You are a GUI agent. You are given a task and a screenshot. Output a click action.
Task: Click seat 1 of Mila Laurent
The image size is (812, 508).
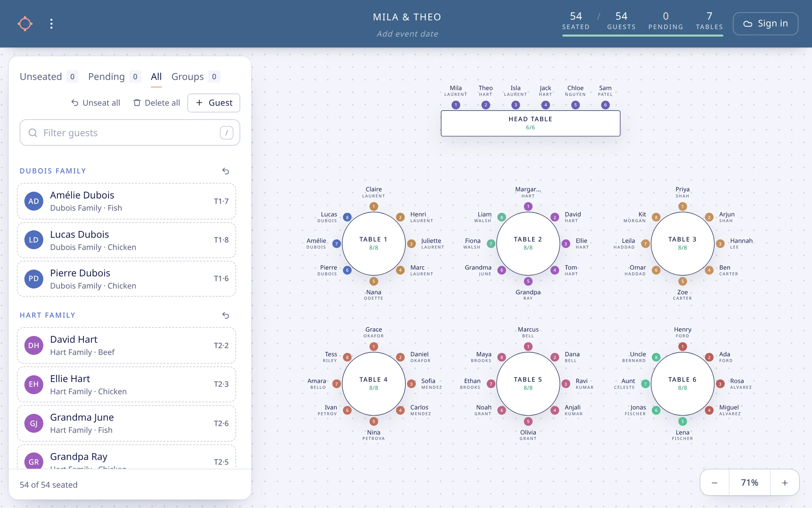(456, 105)
